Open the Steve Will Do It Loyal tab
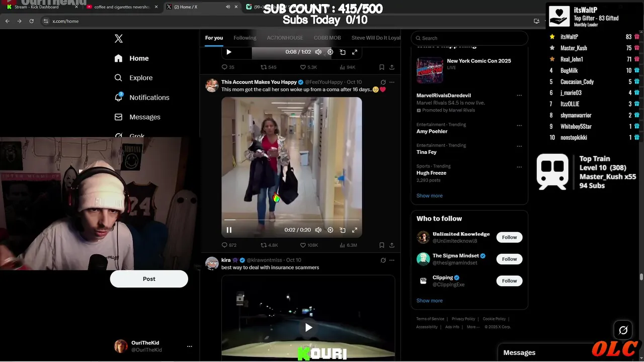Screen dimensions: 644x362 pos(376,38)
